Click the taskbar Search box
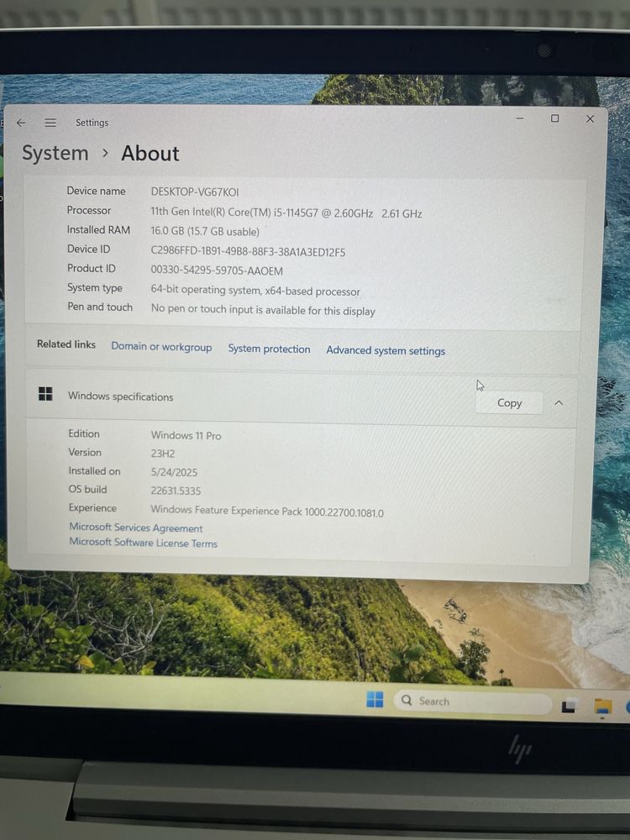Image resolution: width=630 pixels, height=840 pixels. (473, 701)
